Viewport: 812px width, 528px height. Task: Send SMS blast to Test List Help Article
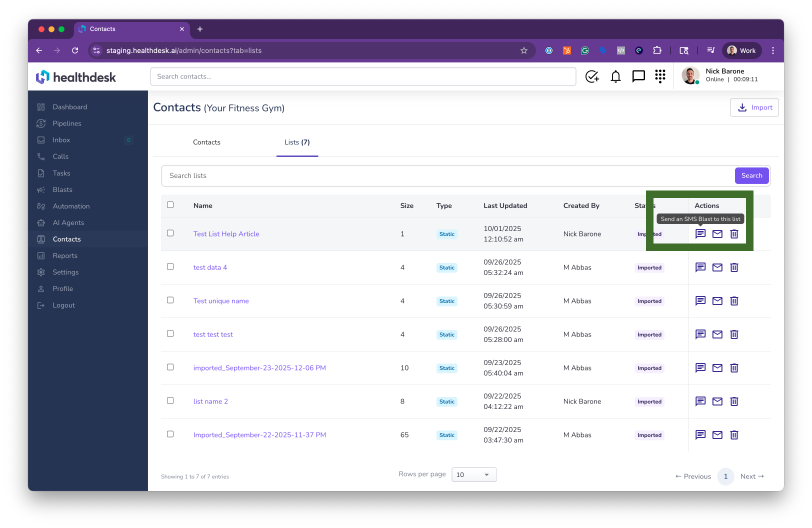[x=700, y=233]
